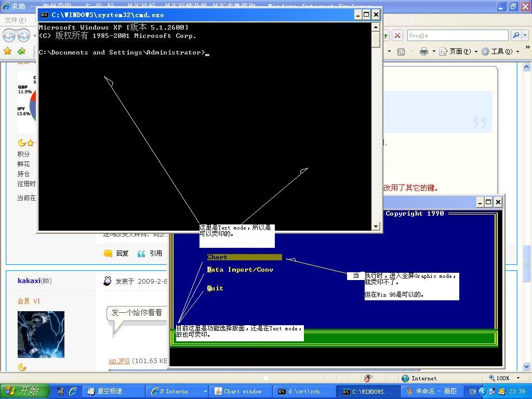Click inside the Google search box

click(456, 35)
